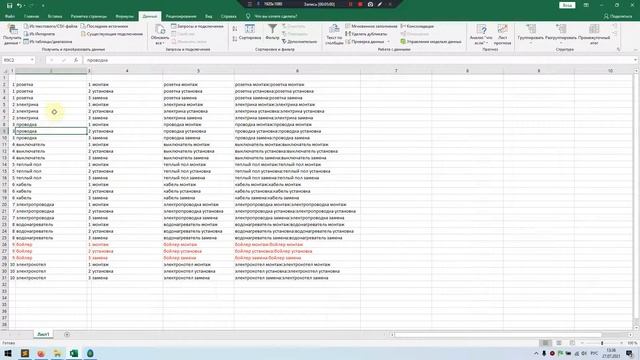The image size is (640, 360).
Task: Click the Share (Поделиться) button
Action: [x=618, y=16]
